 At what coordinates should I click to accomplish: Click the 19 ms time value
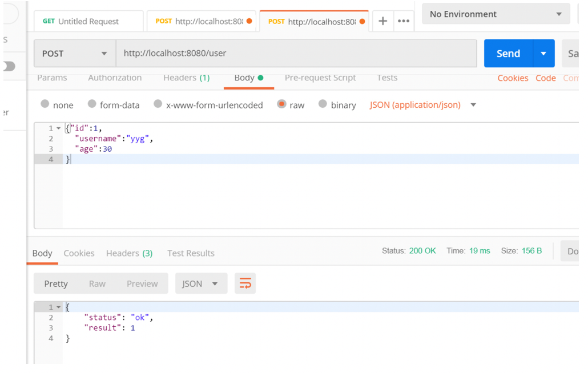(480, 251)
